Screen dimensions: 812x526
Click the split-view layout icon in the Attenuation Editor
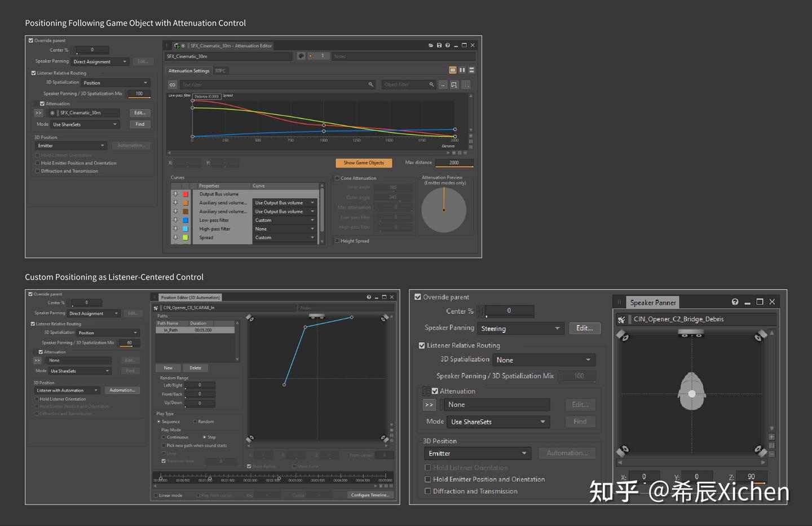(462, 69)
